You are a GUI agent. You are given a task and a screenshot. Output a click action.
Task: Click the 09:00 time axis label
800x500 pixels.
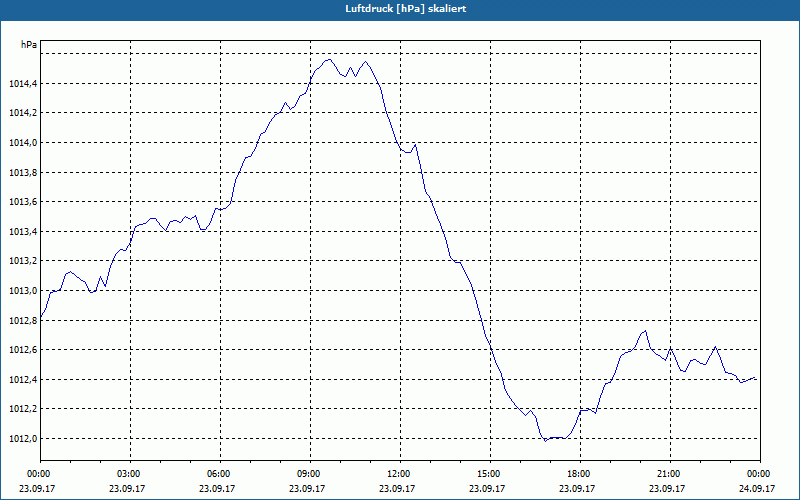pyautogui.click(x=310, y=474)
